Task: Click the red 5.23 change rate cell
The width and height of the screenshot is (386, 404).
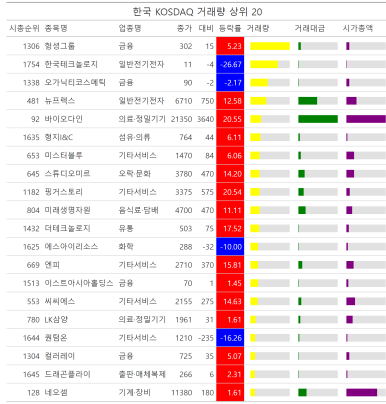Action: click(x=230, y=46)
